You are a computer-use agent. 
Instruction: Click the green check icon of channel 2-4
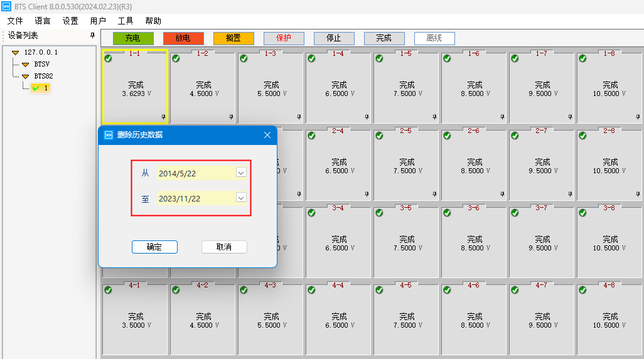tap(311, 136)
